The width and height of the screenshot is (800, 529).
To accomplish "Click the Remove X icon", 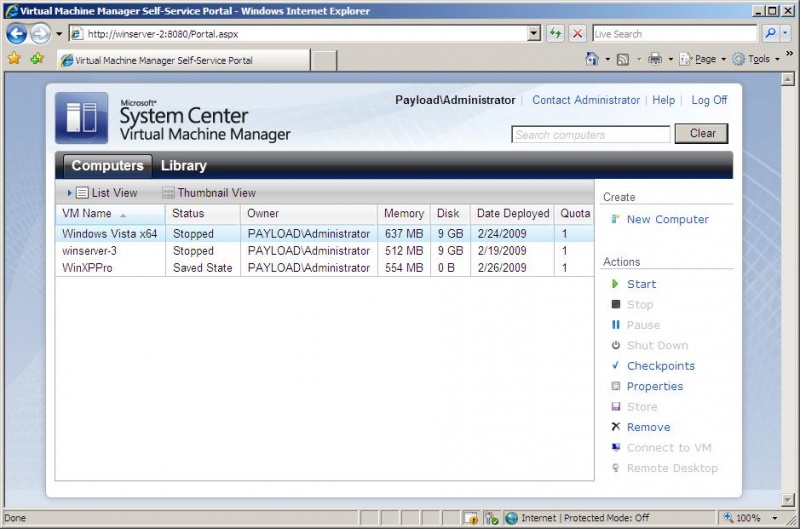I will [x=616, y=427].
